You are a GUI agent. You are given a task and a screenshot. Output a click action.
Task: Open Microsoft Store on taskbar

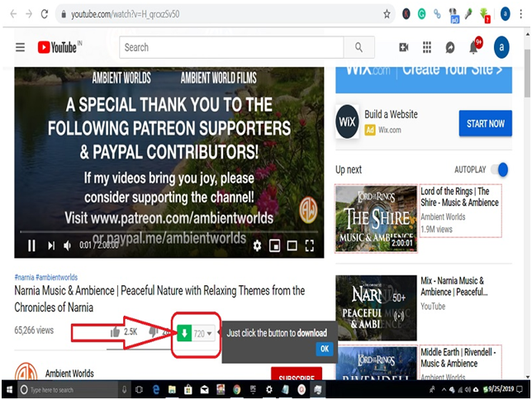point(188,390)
